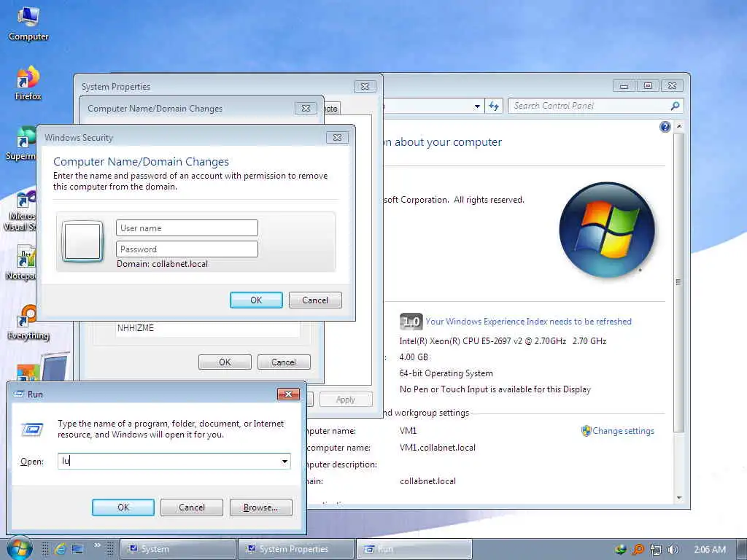Open the address bar dropdown arrow in System window
Screen dimensions: 747x560
point(477,106)
